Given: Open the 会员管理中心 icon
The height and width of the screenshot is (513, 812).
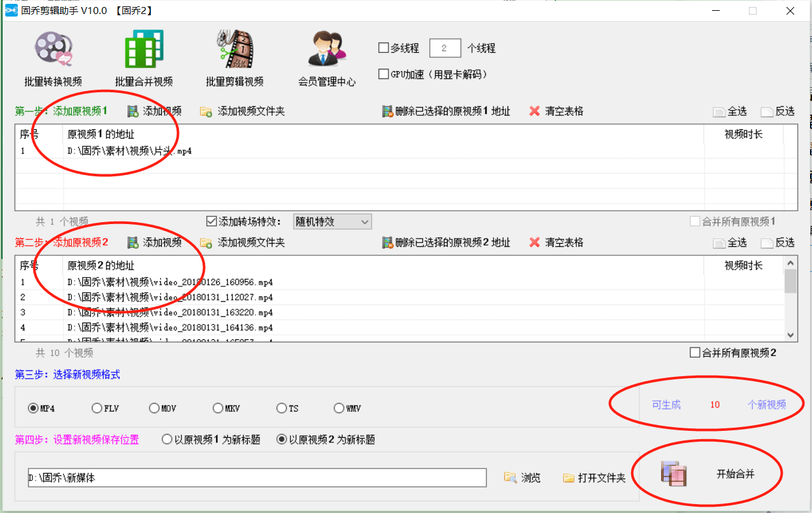Looking at the screenshot, I should coord(327,50).
